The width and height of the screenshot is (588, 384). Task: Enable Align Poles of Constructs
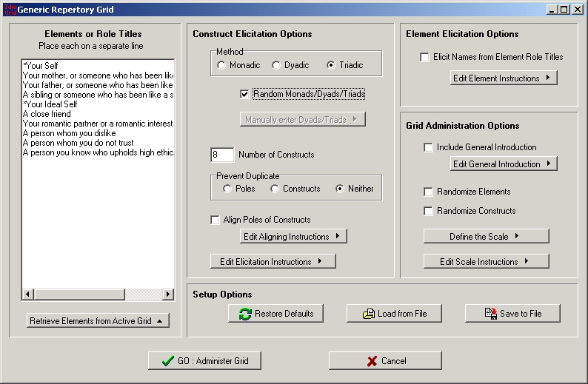point(216,220)
